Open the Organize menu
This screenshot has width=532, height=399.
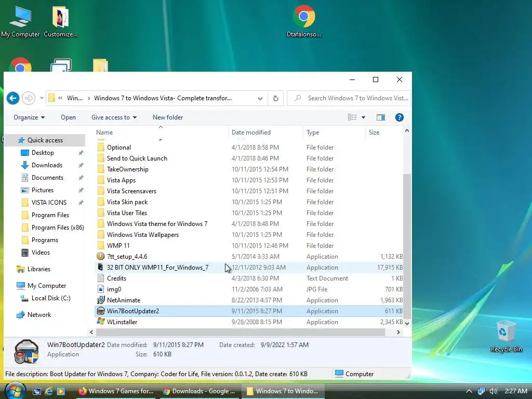(x=29, y=117)
